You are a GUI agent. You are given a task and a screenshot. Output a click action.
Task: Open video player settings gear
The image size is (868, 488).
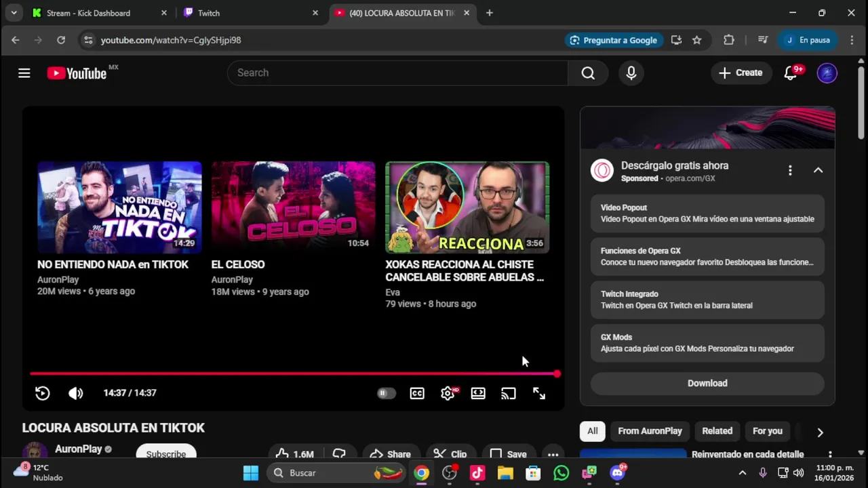[x=448, y=393]
